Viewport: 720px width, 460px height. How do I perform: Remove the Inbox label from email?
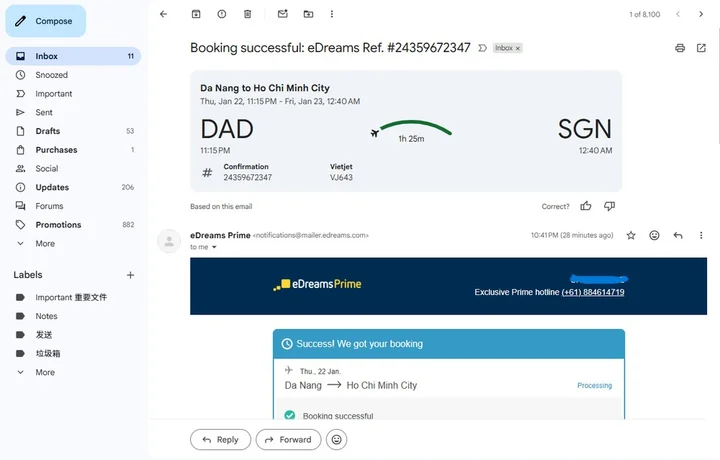[x=518, y=48]
